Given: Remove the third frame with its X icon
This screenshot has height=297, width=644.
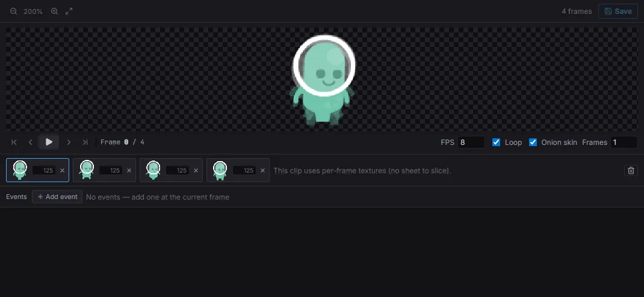Looking at the screenshot, I should pyautogui.click(x=196, y=171).
